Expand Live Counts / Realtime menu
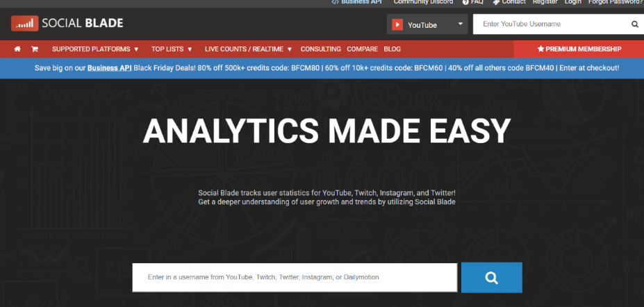Image resolution: width=644 pixels, height=307 pixels. click(x=248, y=49)
